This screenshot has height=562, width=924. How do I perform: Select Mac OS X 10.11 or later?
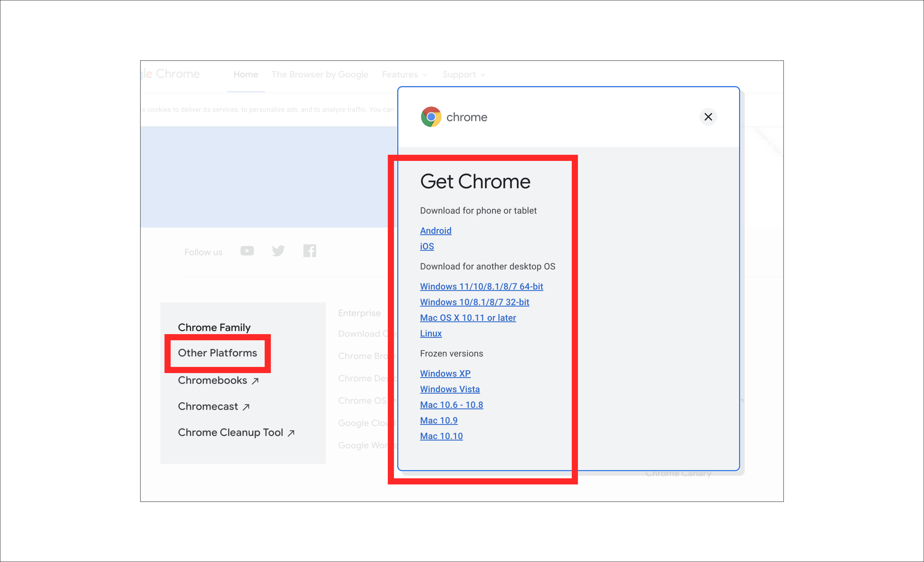pyautogui.click(x=468, y=318)
